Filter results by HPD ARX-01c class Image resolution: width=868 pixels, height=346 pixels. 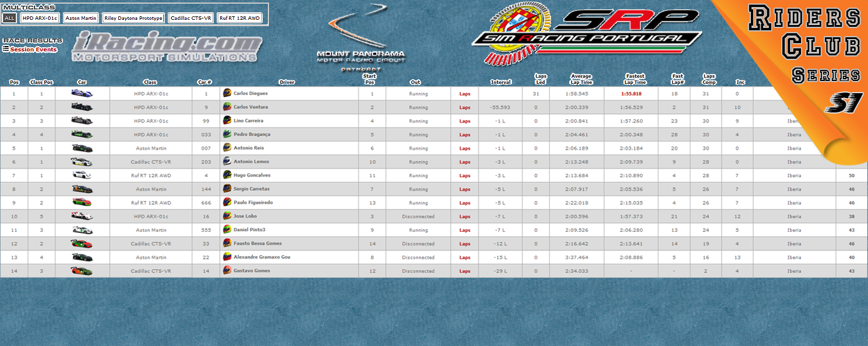(x=40, y=18)
